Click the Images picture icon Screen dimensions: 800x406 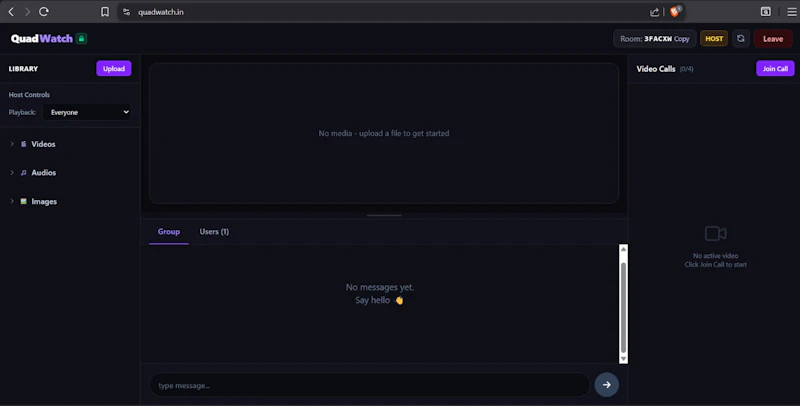(x=23, y=201)
